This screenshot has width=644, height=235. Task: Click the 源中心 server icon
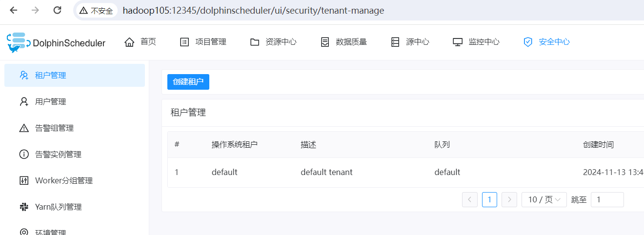(x=395, y=42)
